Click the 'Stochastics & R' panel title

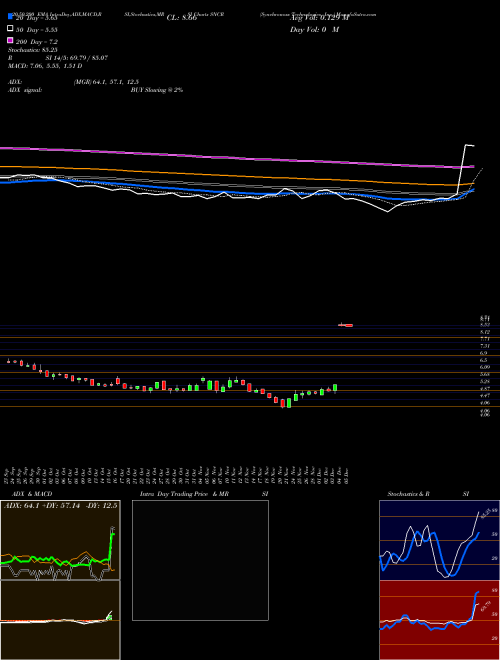click(408, 494)
